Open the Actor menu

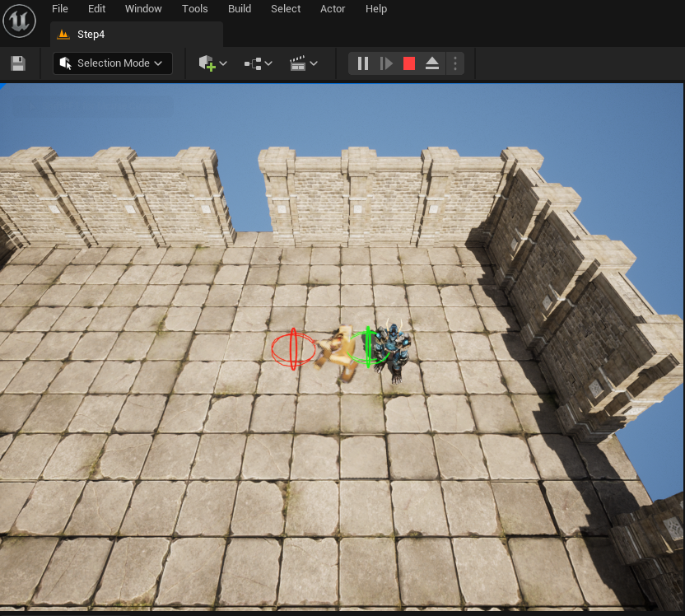(x=333, y=9)
